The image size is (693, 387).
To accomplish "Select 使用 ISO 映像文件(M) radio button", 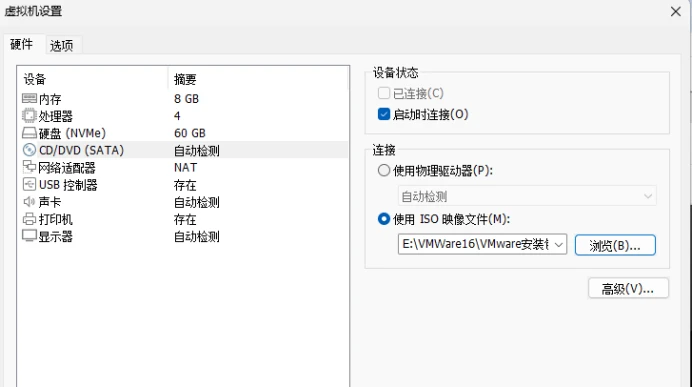I will click(384, 219).
